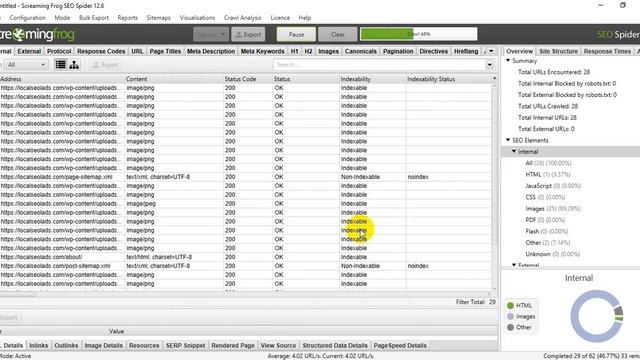Switch to list view icon
The image size is (640, 360).
(x=60, y=64)
